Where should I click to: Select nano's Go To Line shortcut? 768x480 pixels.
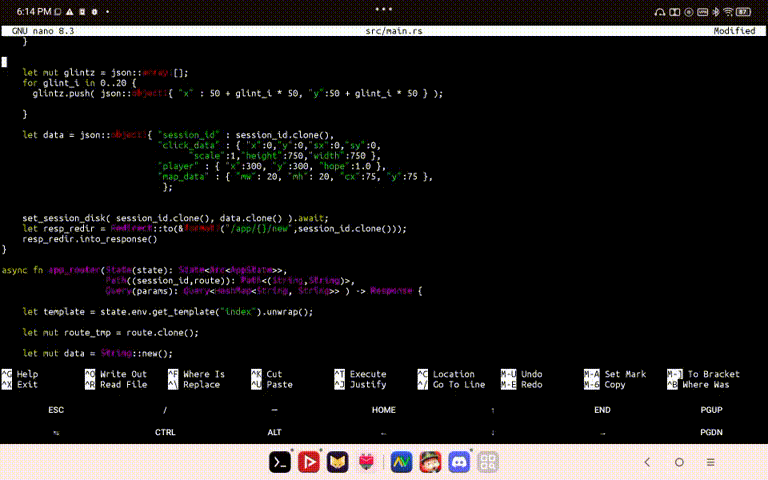click(x=452, y=384)
